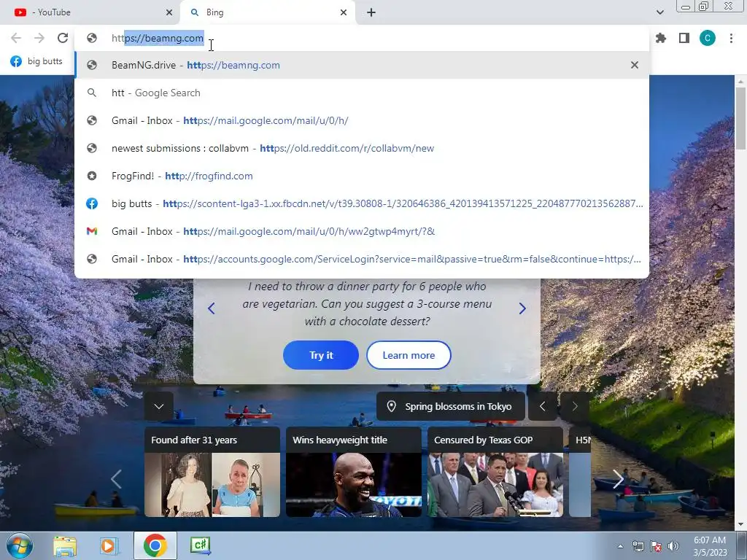Pick Gmail Inbox mail/u/0/h/ suggestion
This screenshot has height=560, width=747.
pos(362,120)
